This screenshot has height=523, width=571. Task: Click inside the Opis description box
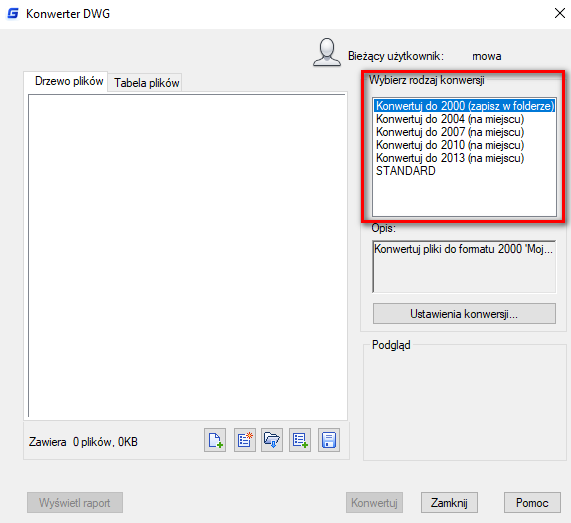tap(464, 266)
